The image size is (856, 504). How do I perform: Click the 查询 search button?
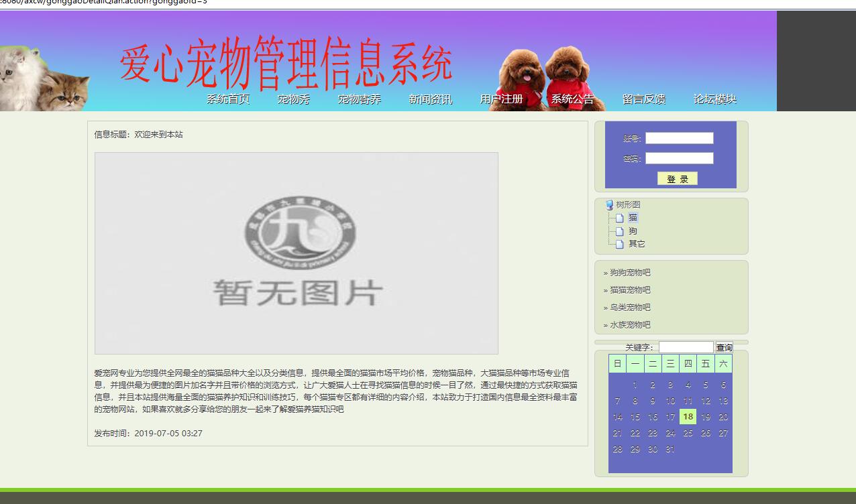[725, 346]
